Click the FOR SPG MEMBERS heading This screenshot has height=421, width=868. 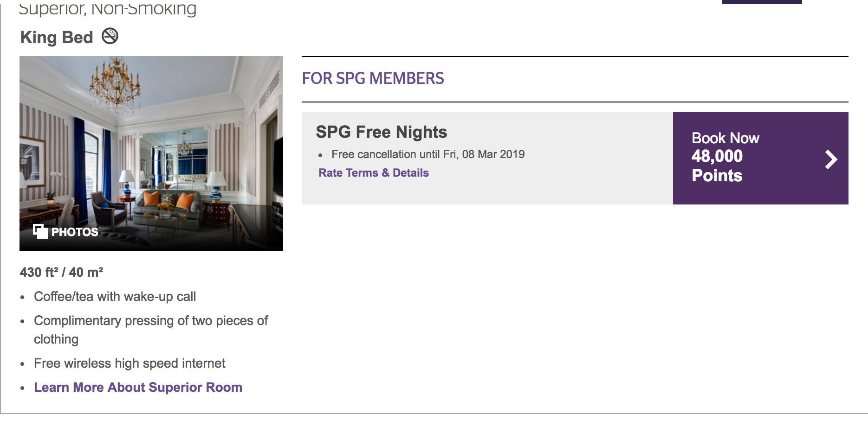click(373, 78)
